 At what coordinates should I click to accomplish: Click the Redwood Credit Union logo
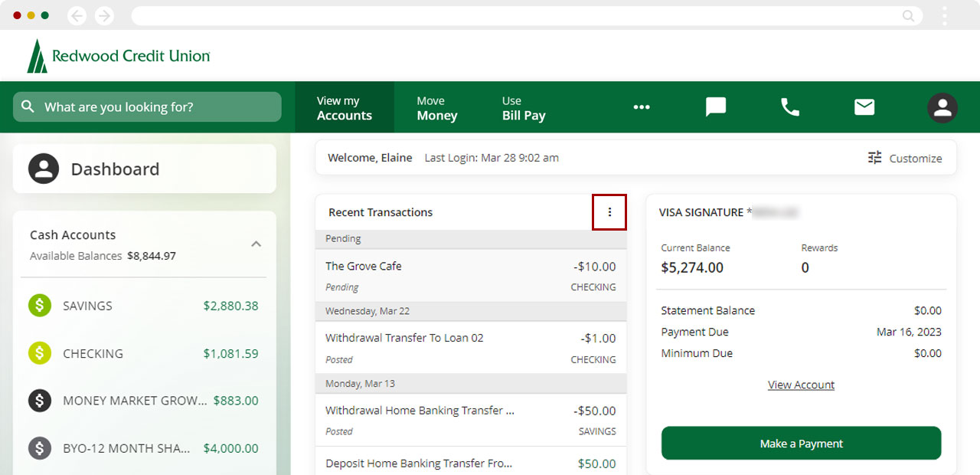pyautogui.click(x=119, y=56)
